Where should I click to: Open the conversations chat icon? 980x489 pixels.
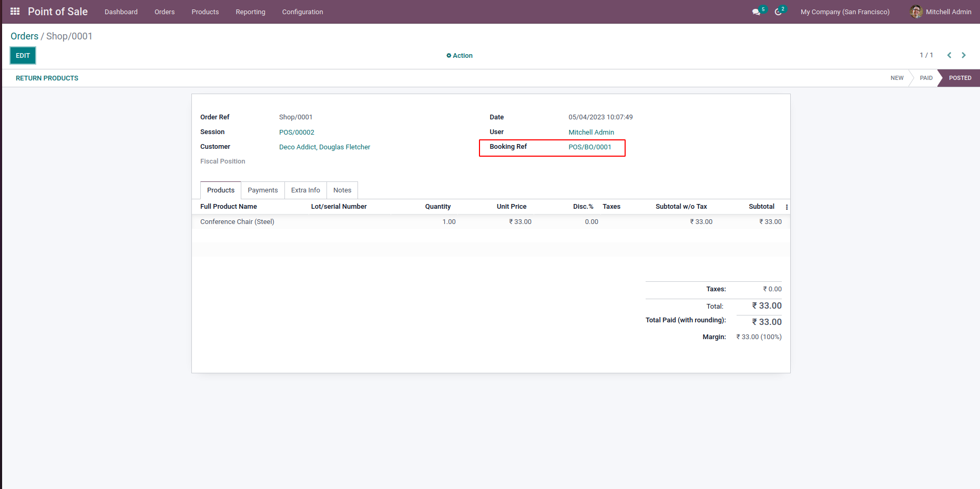(756, 12)
